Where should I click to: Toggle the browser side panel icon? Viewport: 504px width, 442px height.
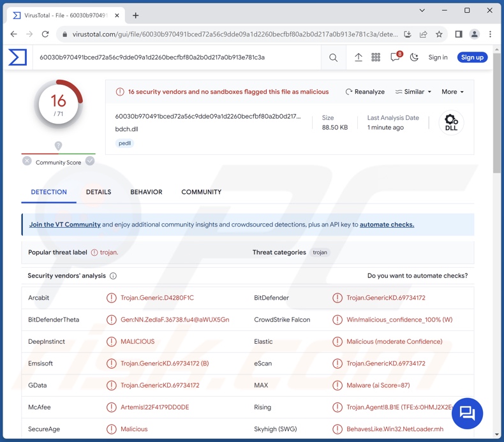click(x=459, y=34)
